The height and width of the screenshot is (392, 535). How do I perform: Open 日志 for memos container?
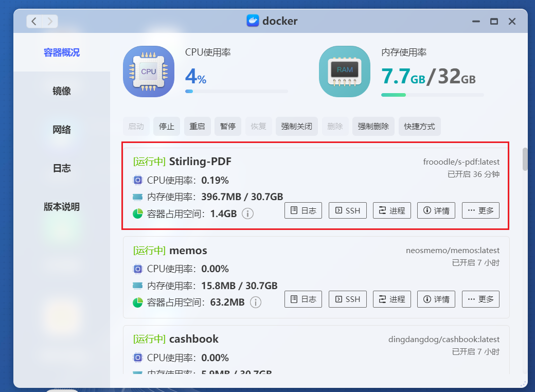(x=304, y=299)
